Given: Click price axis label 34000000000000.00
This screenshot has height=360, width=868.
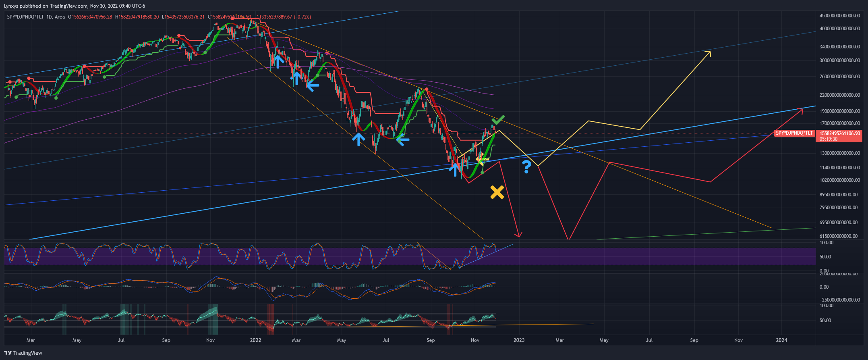Looking at the screenshot, I should [840, 47].
